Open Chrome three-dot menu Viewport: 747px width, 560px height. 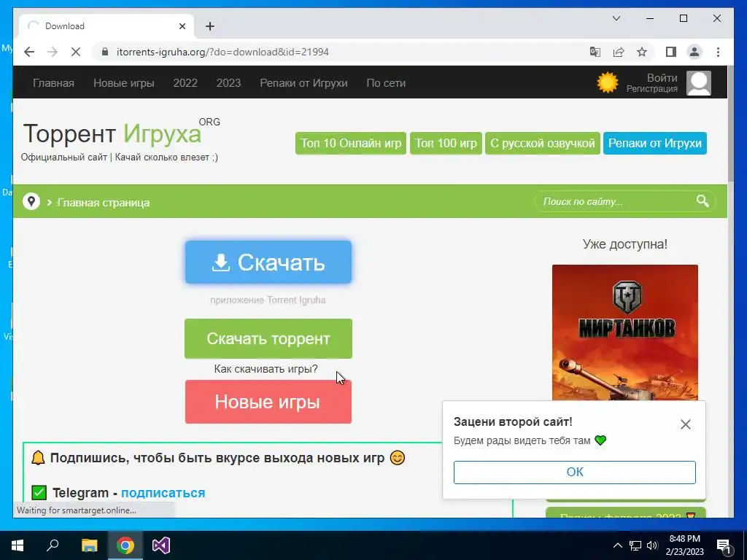point(718,52)
